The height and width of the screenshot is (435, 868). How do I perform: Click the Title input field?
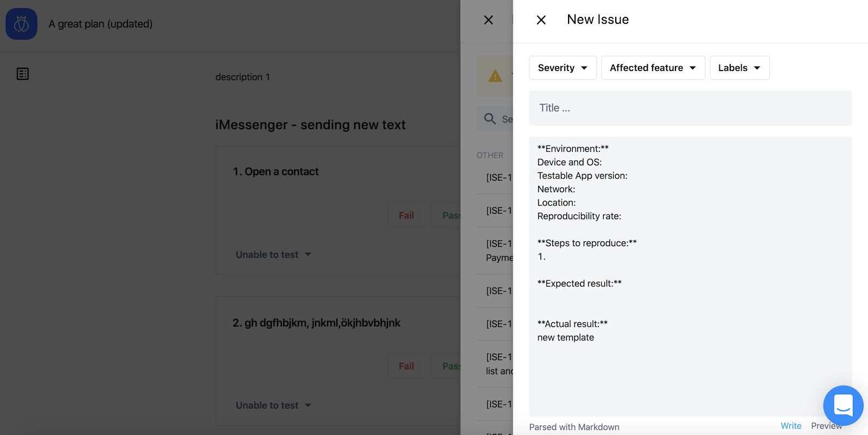pyautogui.click(x=690, y=108)
